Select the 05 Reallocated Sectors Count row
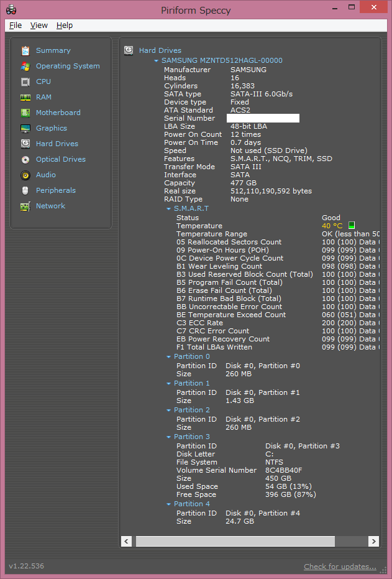 (x=278, y=243)
